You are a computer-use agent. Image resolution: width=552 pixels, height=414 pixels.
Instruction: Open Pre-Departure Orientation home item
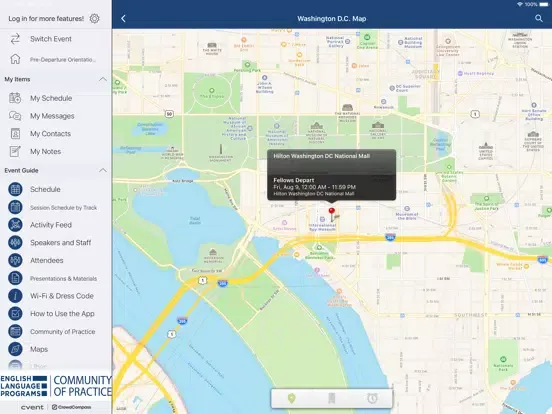click(x=56, y=59)
